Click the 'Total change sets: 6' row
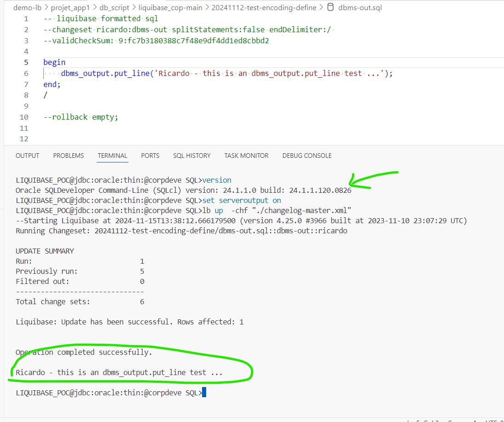The image size is (504, 422). (x=80, y=301)
